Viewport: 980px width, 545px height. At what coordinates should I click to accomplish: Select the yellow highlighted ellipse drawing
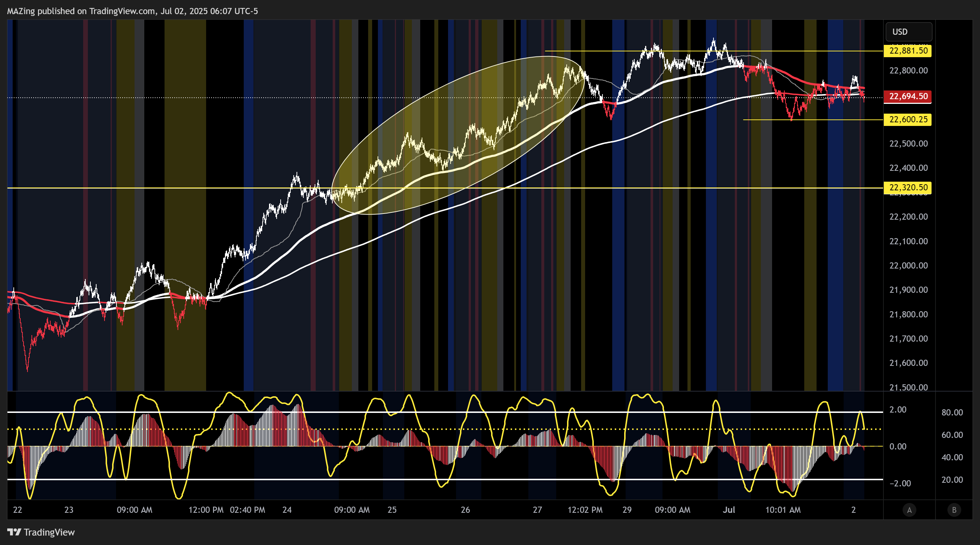point(459,135)
